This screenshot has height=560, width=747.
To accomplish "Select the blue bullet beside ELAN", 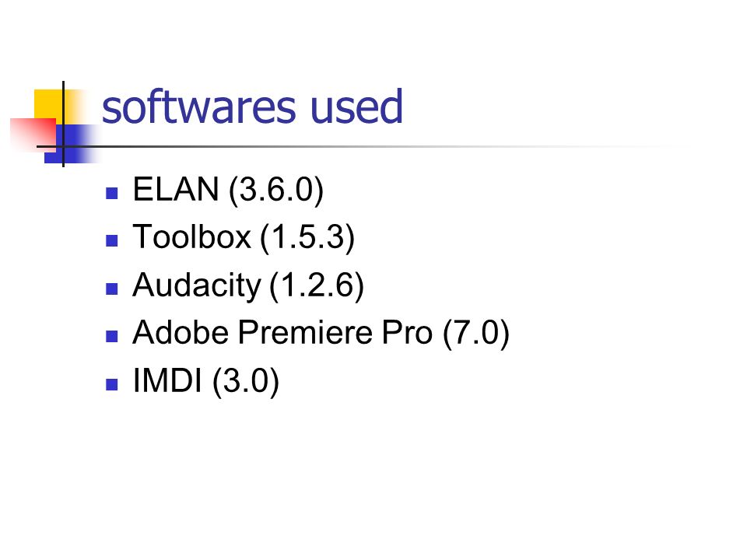I will click(111, 193).
